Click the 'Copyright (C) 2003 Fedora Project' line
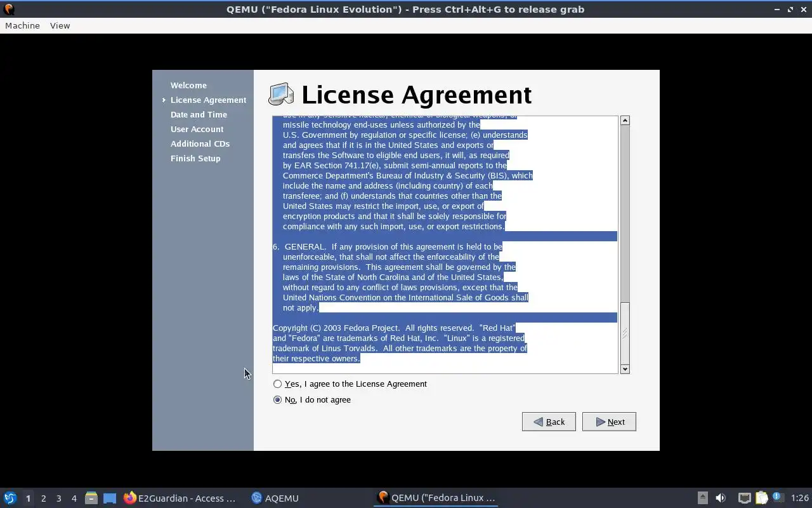Viewport: 812px width, 508px height. point(394,328)
